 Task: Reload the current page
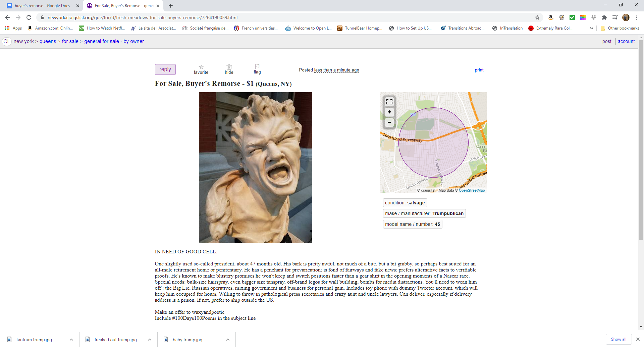pyautogui.click(x=29, y=17)
